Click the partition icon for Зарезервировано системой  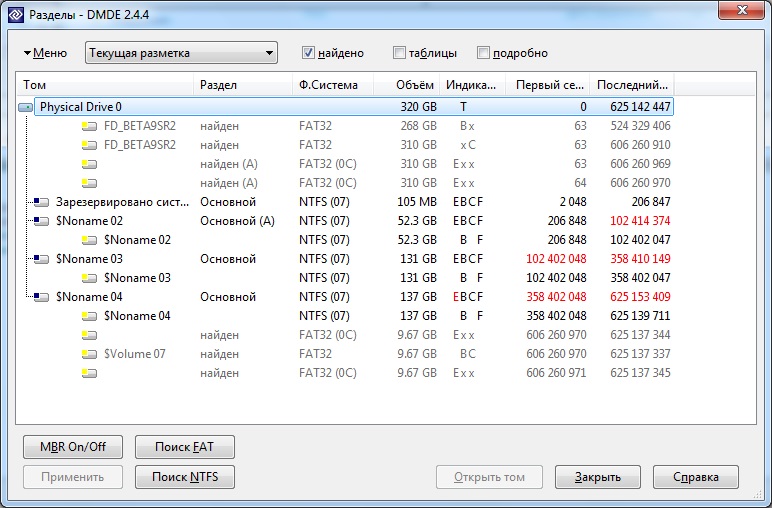(x=42, y=202)
